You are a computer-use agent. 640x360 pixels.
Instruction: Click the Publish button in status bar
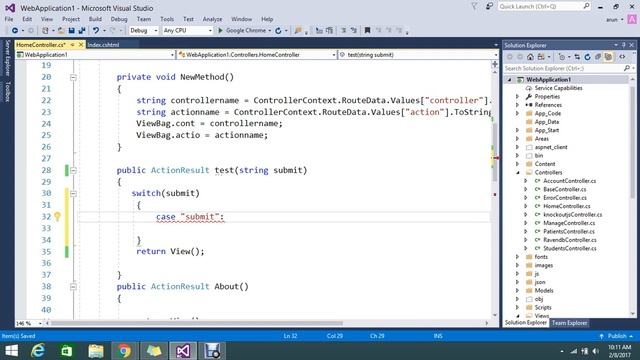point(616,336)
